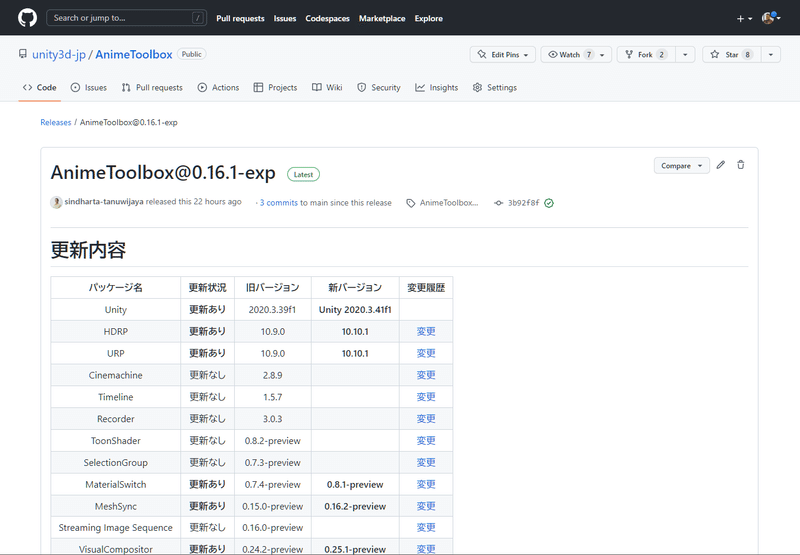Open SelectionGroup changelog 変更 link

coord(426,463)
